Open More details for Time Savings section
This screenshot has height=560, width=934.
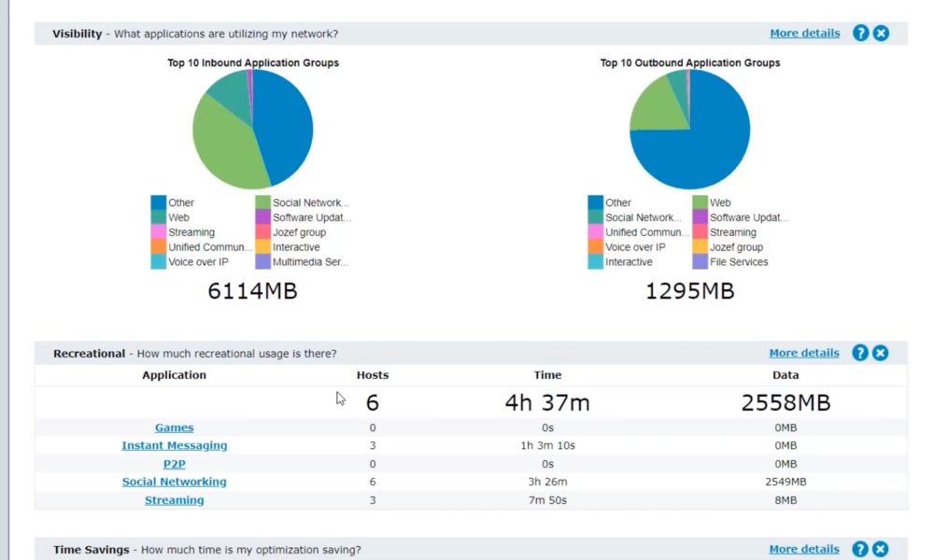coord(803,549)
